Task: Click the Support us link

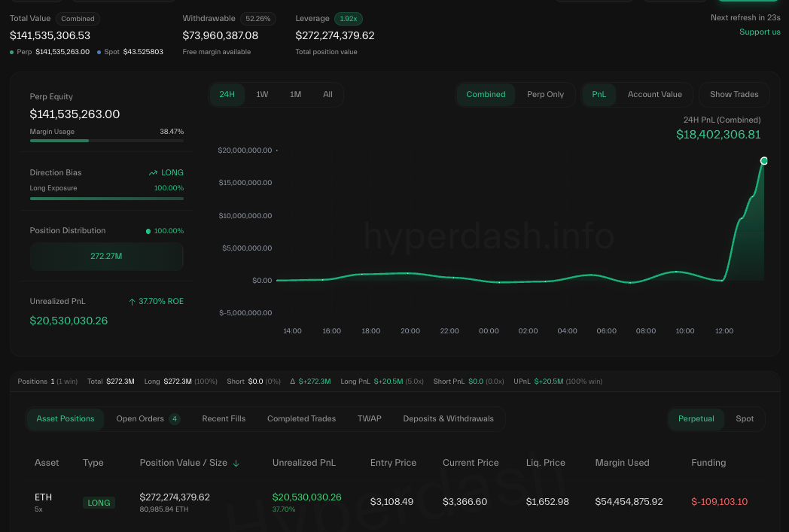Action: pos(760,32)
